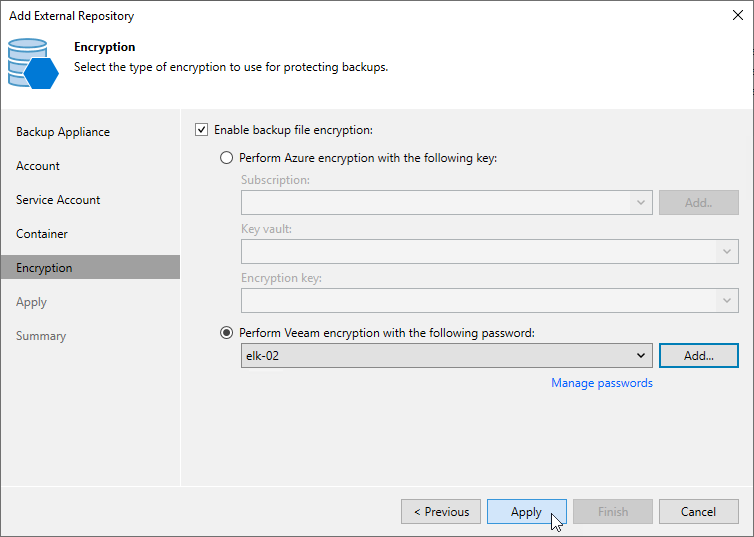
Task: Go to Account step
Action: tap(38, 166)
